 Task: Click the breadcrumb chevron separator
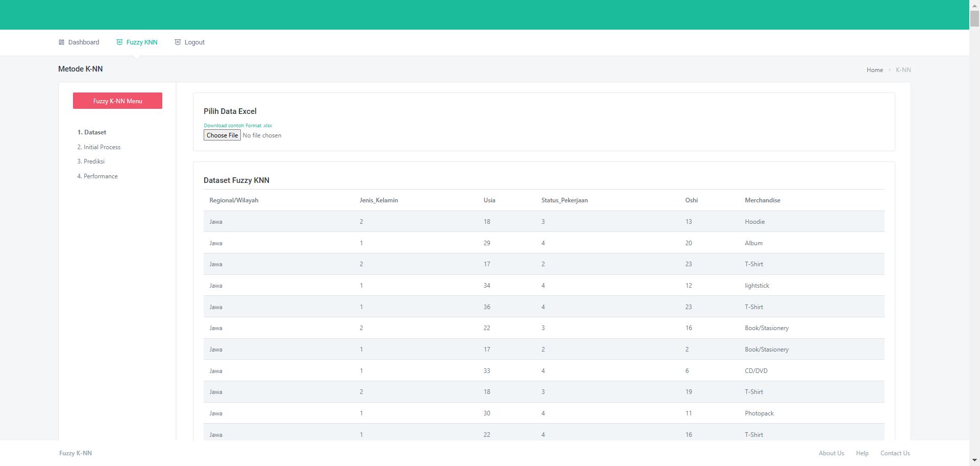889,70
